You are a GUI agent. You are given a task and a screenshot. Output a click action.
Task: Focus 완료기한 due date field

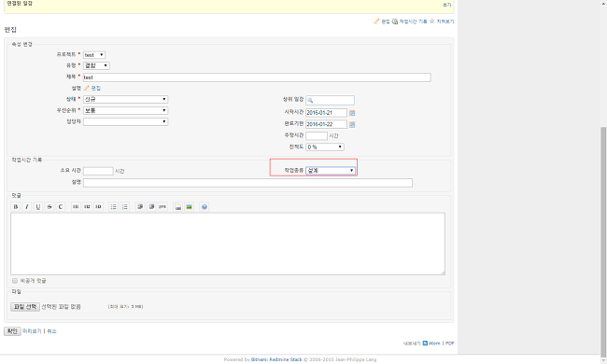pos(326,124)
